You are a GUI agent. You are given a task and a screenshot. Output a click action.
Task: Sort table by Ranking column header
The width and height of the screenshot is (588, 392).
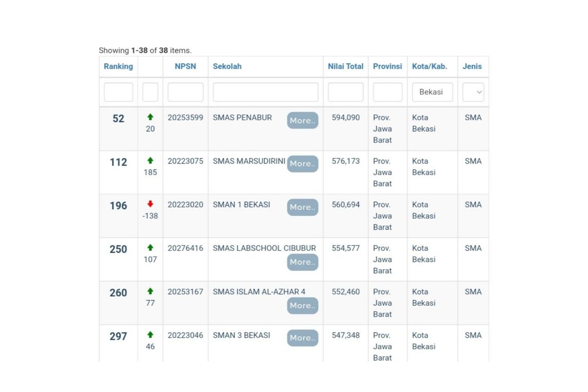coord(118,66)
